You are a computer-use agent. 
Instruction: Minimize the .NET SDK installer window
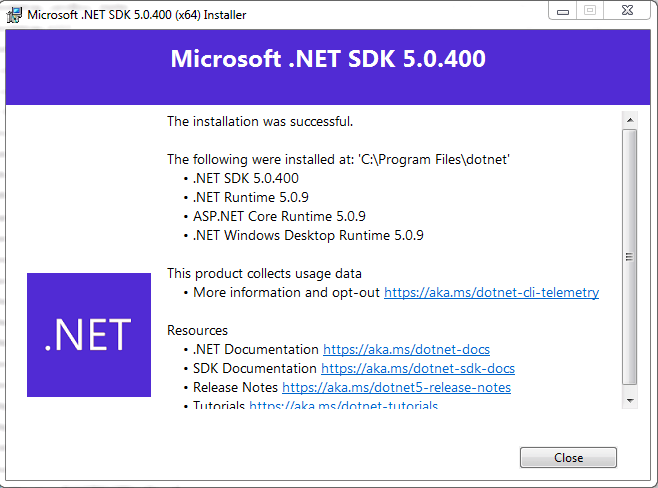[x=563, y=11]
